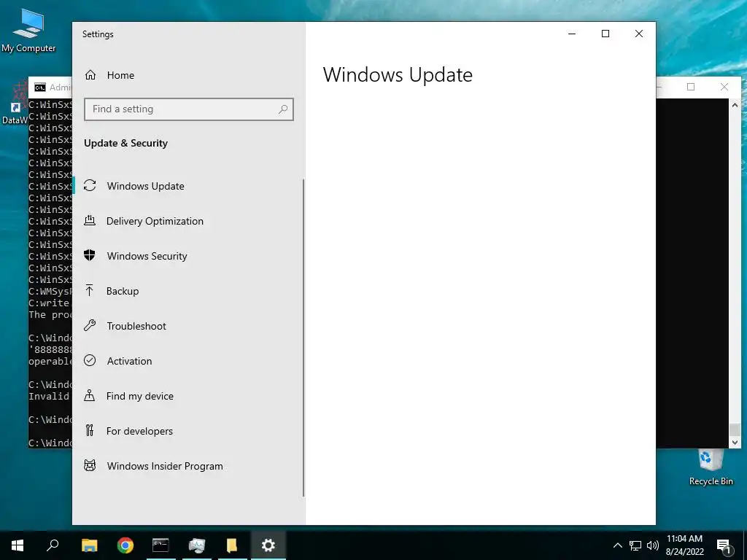Image resolution: width=747 pixels, height=560 pixels.
Task: Click the yellow folder taskbar icon
Action: [x=232, y=545]
